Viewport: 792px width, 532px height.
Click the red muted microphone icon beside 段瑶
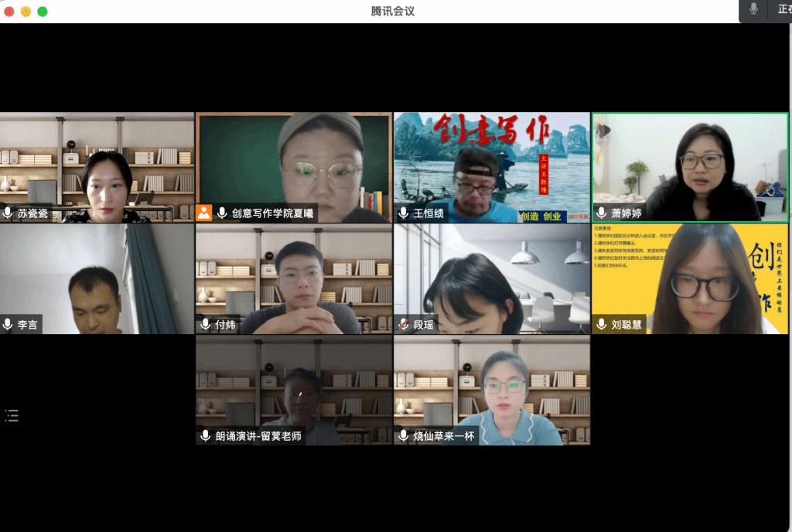tap(403, 324)
